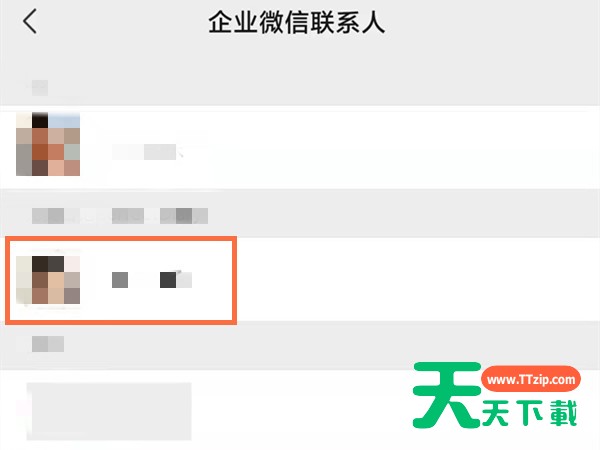Click white row area right of the orange box
The image size is (600, 450).
coord(417,279)
